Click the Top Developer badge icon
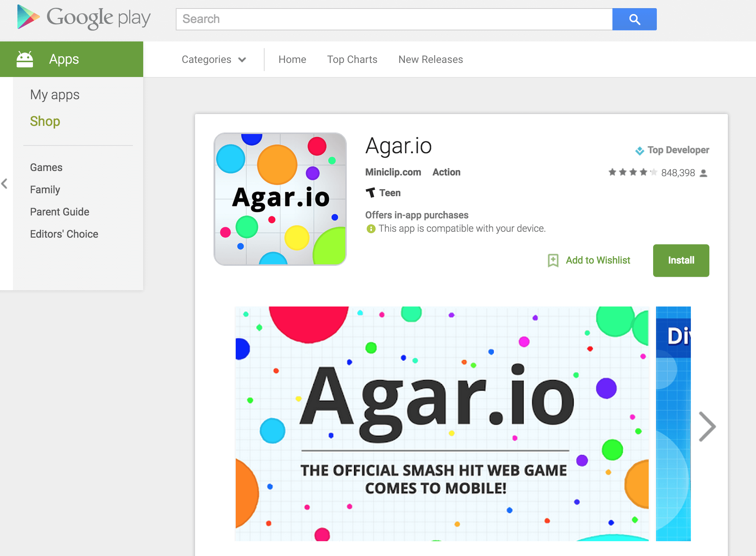The width and height of the screenshot is (756, 556). [639, 150]
